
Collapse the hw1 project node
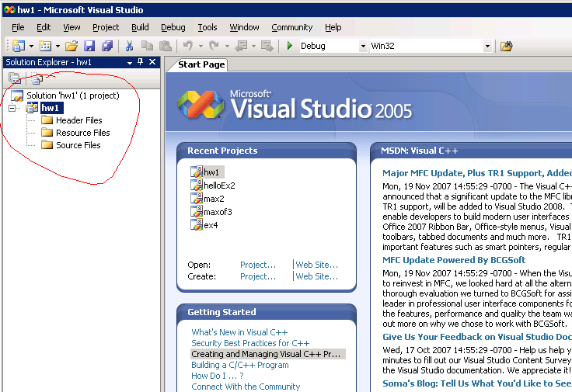point(12,108)
